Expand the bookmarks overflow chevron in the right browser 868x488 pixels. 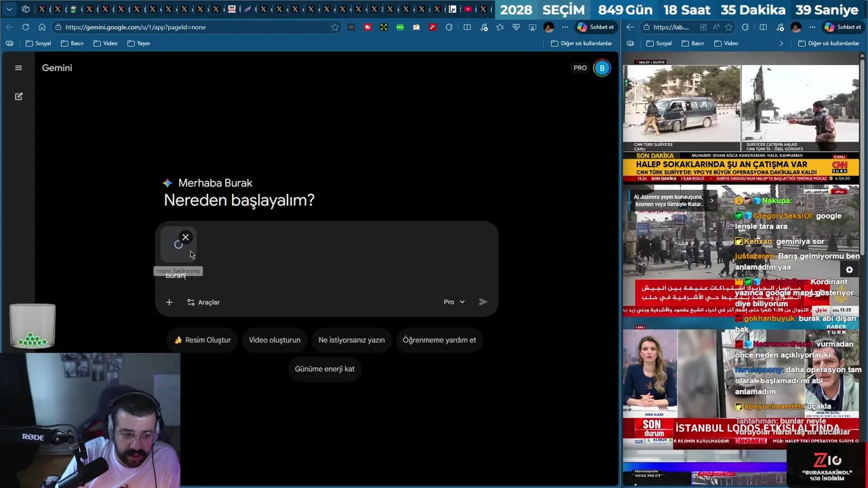pyautogui.click(x=781, y=43)
